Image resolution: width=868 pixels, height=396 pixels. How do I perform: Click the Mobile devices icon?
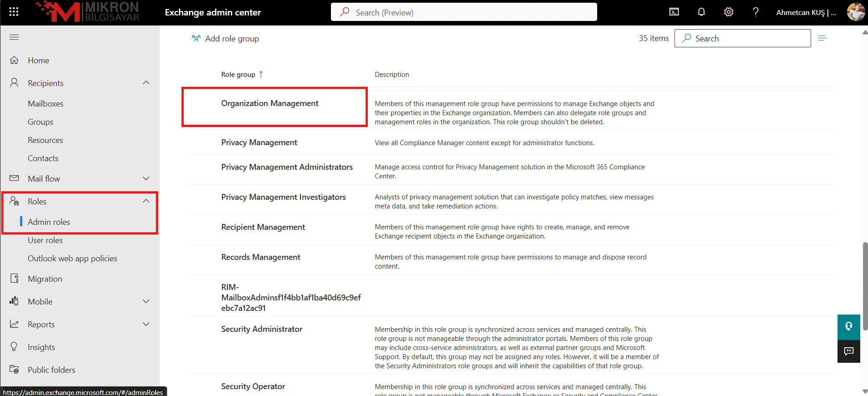(14, 301)
